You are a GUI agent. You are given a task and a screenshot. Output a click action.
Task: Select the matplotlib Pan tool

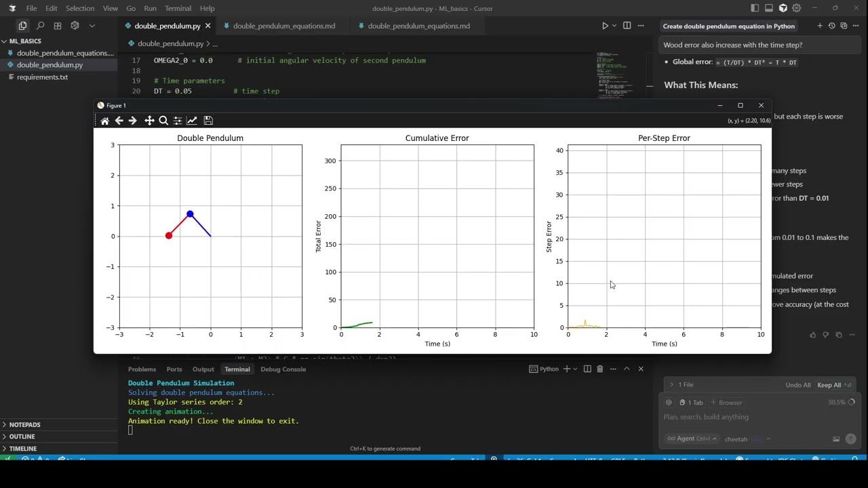tap(149, 121)
